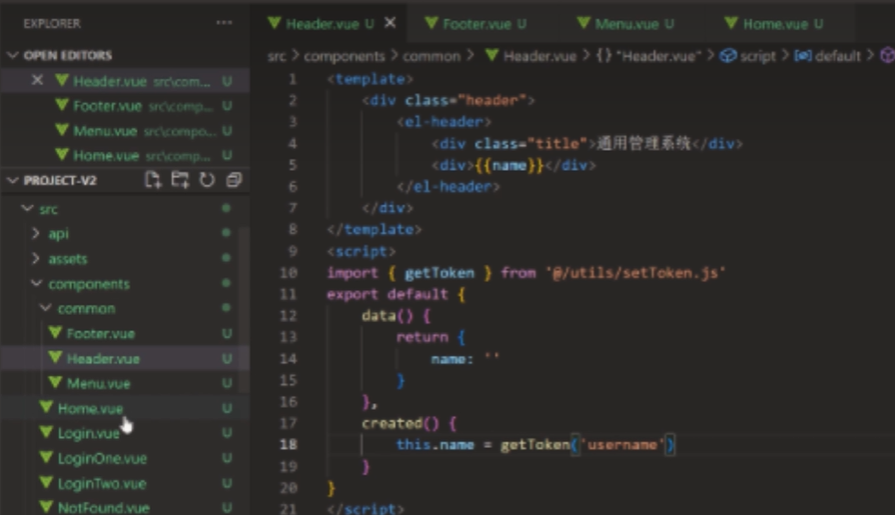This screenshot has width=895, height=515.
Task: Click New File icon in PROJECT-V2 header
Action: point(152,180)
